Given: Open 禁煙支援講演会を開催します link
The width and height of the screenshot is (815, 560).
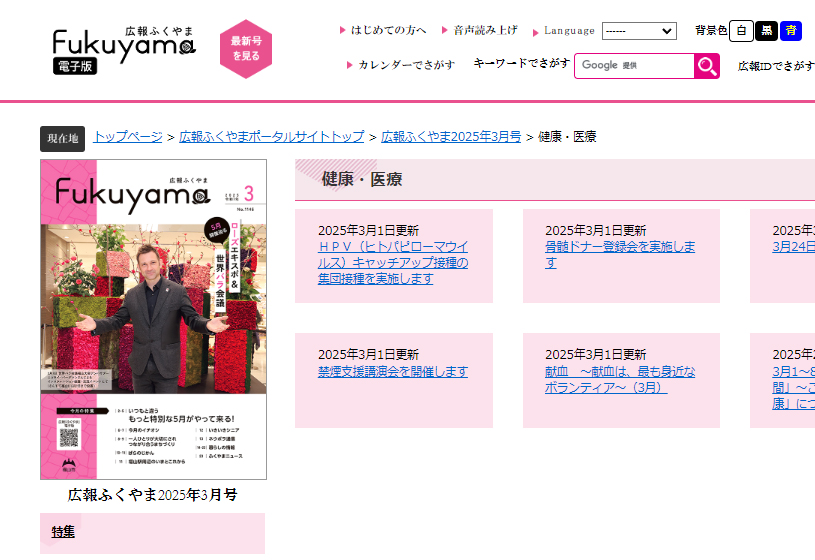Looking at the screenshot, I should (393, 372).
